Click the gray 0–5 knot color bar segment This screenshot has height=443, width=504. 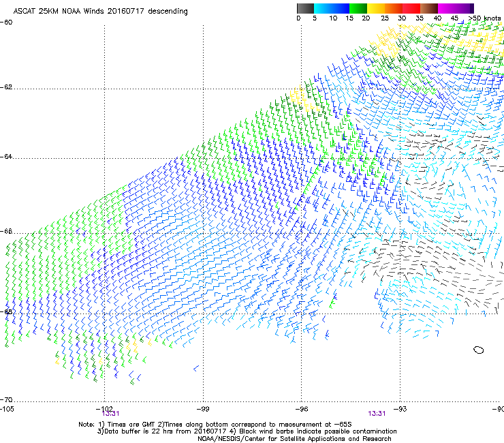coord(305,8)
